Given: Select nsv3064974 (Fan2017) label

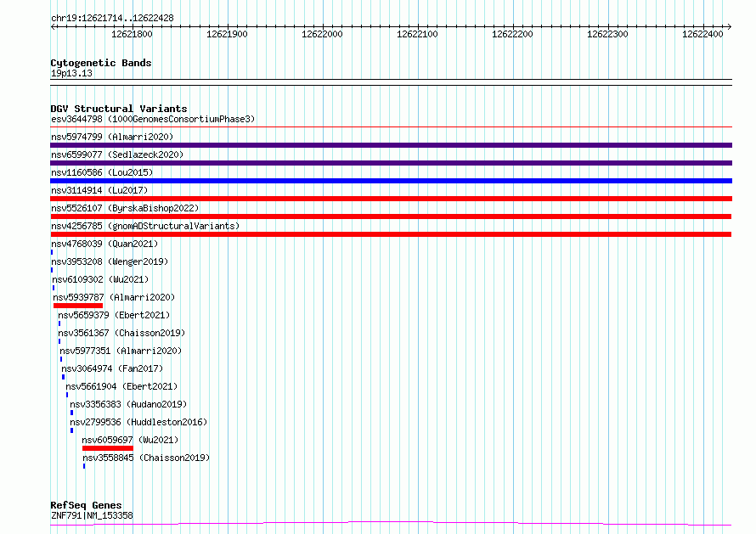Looking at the screenshot, I should [112, 368].
